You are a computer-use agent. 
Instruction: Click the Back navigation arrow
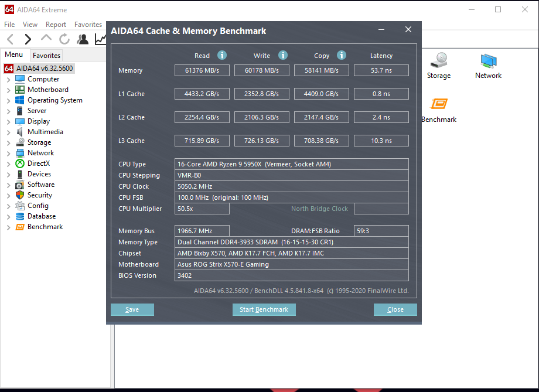[x=11, y=39]
